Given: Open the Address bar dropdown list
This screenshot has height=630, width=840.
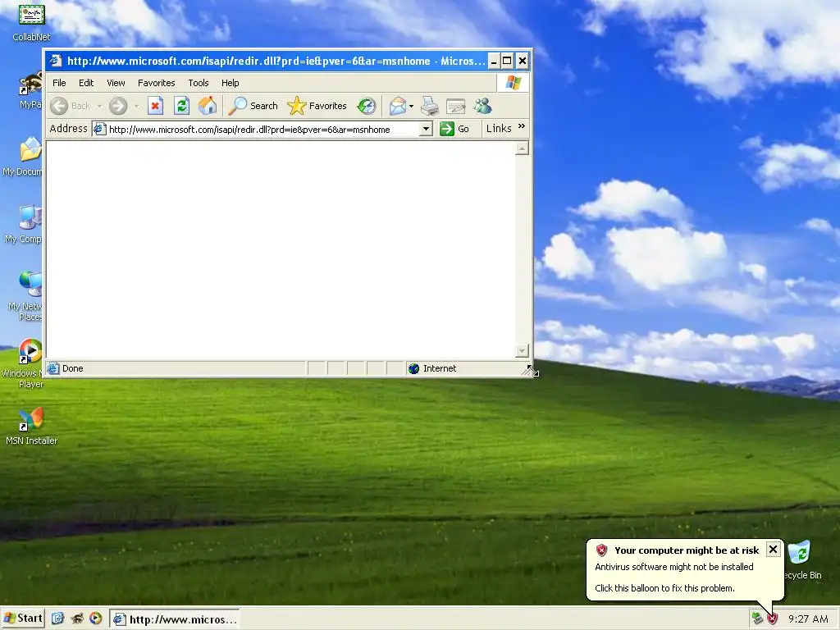Looking at the screenshot, I should click(426, 129).
